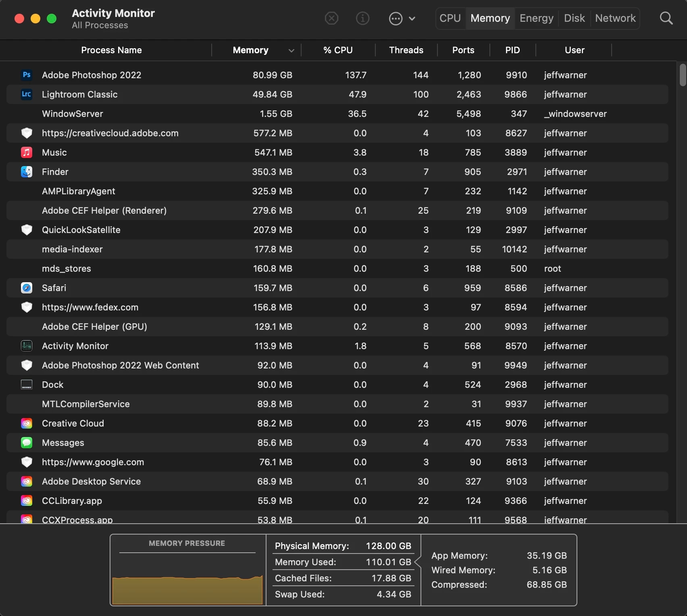Click the Physical Memory 128.00 GB value
This screenshot has height=616, width=687.
click(389, 546)
